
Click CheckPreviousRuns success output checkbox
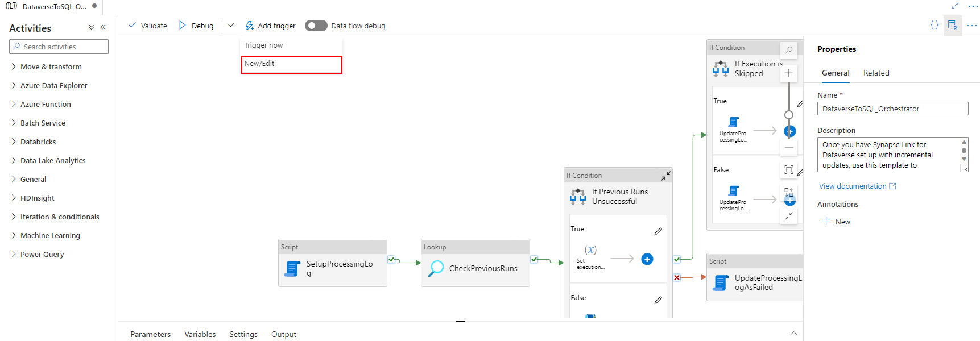(x=534, y=260)
